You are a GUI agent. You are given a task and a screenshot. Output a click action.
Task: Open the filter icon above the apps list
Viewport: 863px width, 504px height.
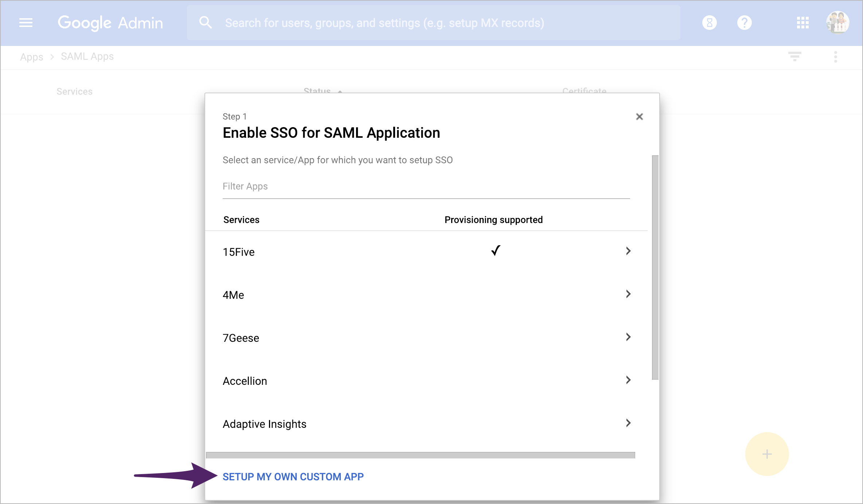[795, 56]
